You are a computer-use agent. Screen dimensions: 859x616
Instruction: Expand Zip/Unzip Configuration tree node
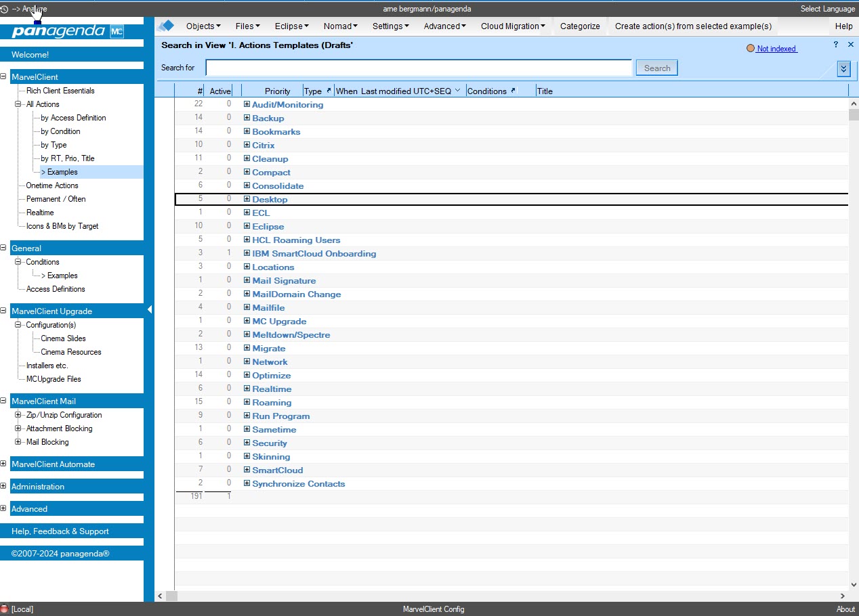pyautogui.click(x=18, y=415)
